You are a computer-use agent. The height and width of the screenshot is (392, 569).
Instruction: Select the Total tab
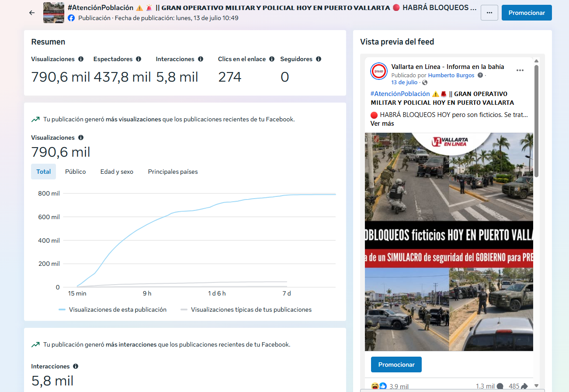click(x=43, y=172)
